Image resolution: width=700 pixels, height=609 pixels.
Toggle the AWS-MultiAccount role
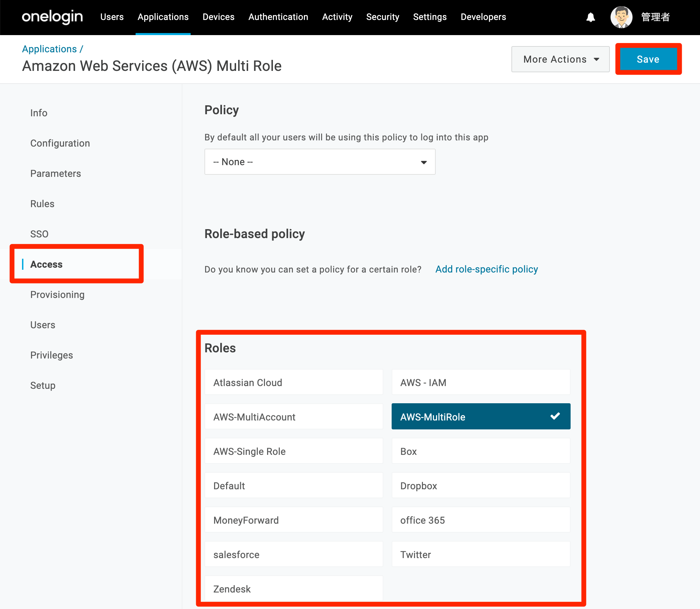[x=294, y=417]
